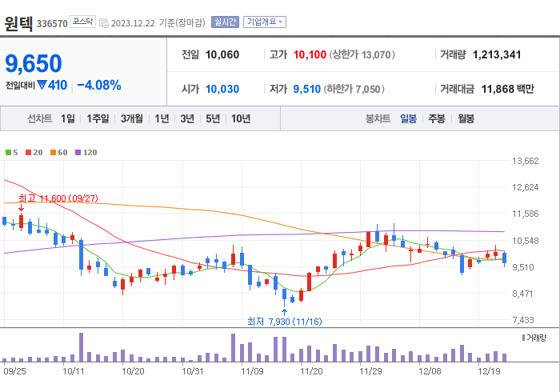
Task: Click the 10/20 date axis label
Action: (133, 371)
